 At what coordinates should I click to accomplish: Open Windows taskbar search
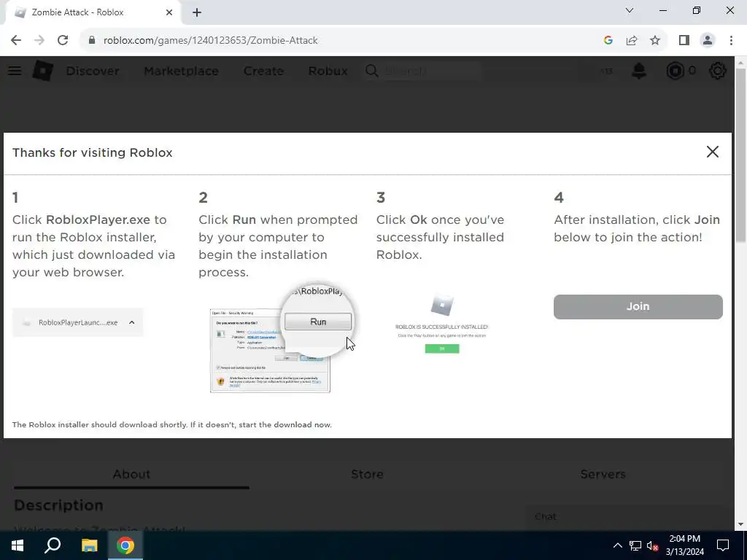(53, 545)
